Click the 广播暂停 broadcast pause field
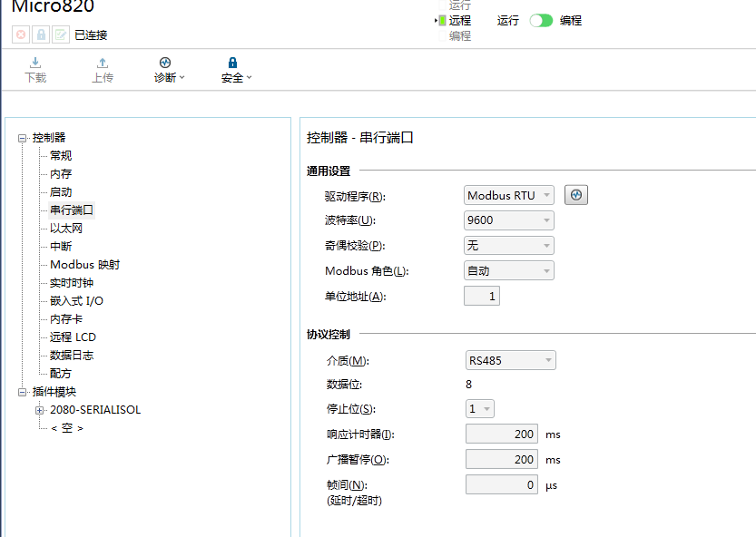 click(501, 459)
